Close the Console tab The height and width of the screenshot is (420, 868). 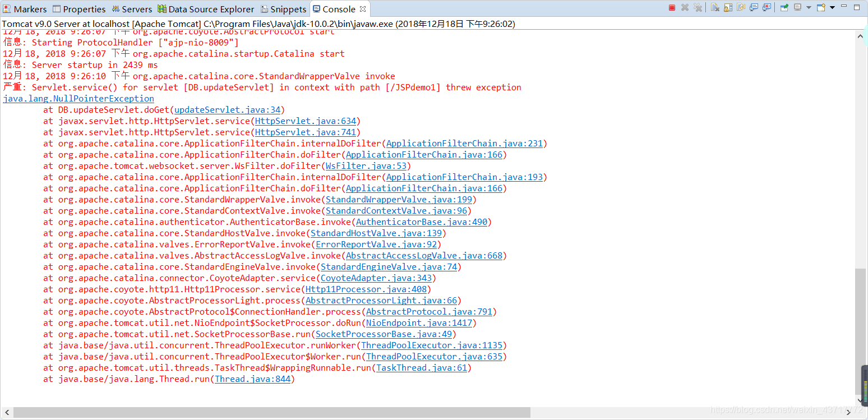click(x=363, y=9)
